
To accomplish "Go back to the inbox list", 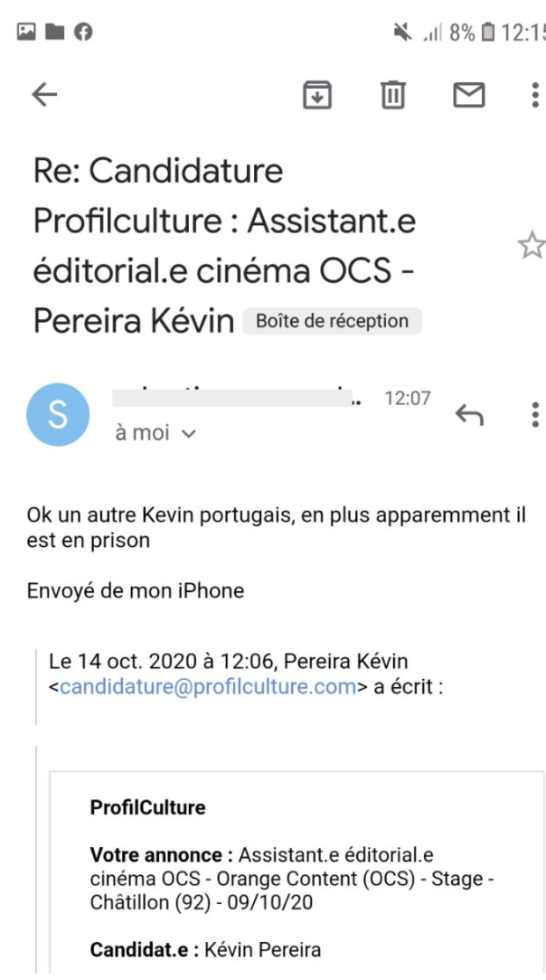I will pos(44,95).
